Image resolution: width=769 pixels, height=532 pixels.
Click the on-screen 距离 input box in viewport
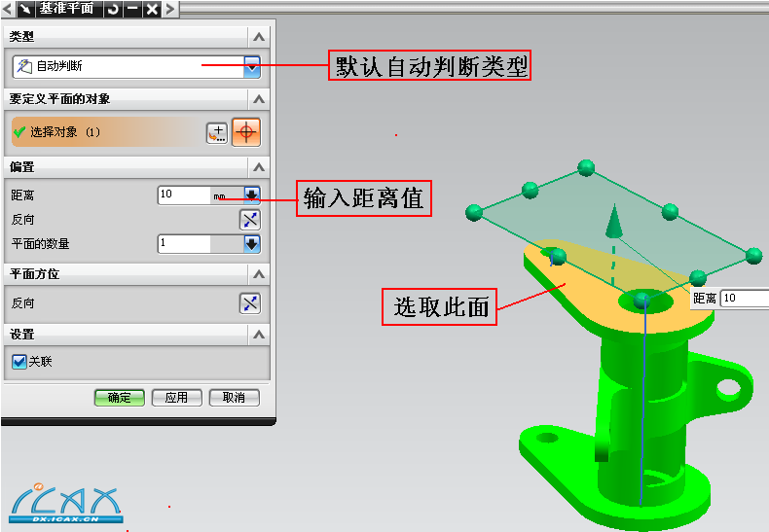745,298
